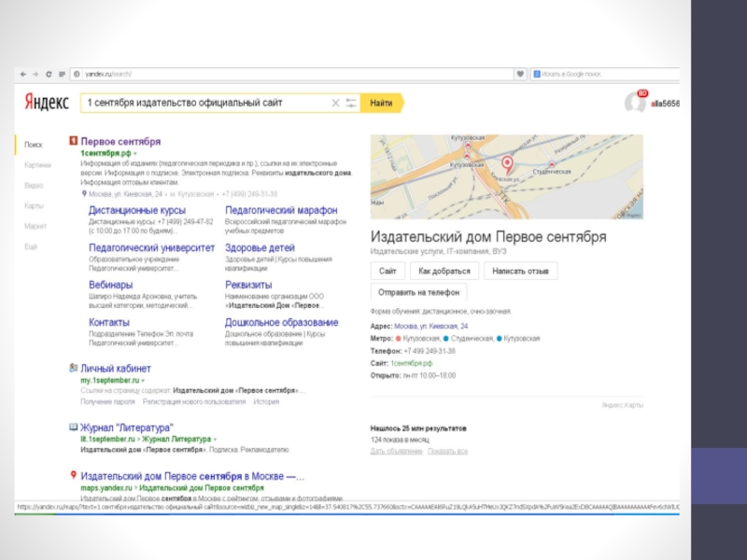This screenshot has height=560, width=747.
Task: Switch to Картинки in sidebar
Action: click(x=37, y=165)
